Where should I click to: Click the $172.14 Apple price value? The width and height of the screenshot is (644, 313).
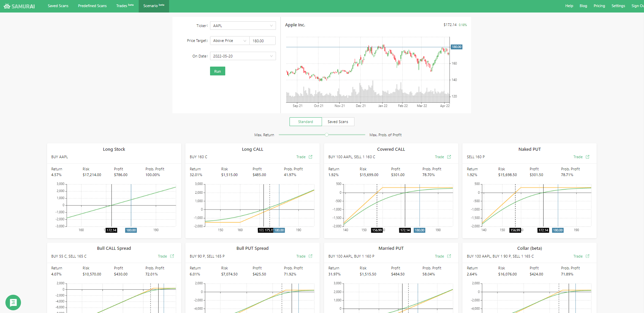(x=450, y=25)
